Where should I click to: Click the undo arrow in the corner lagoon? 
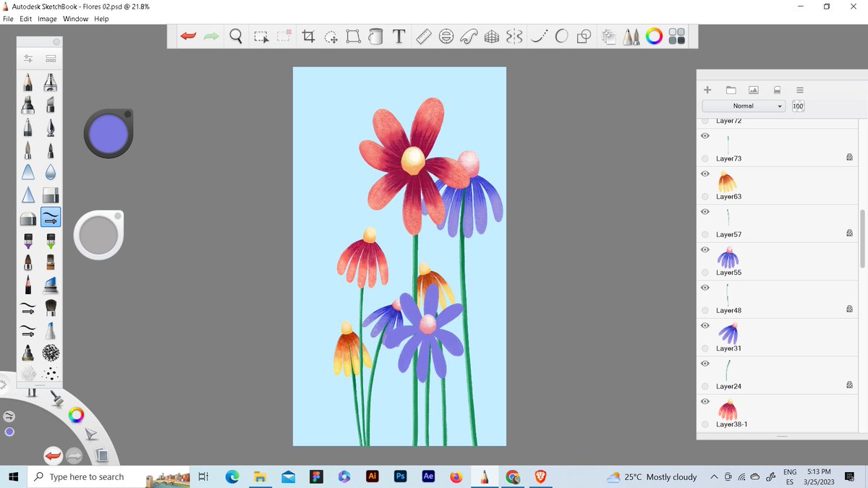tap(52, 455)
